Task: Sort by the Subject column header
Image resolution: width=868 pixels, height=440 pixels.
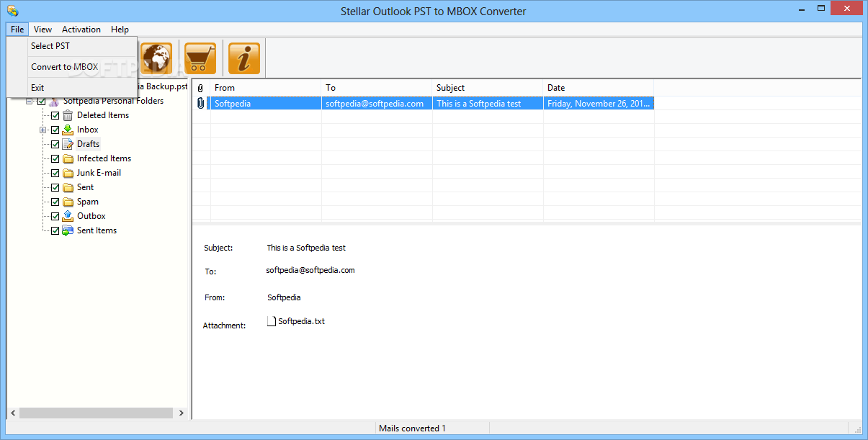Action: (x=488, y=88)
